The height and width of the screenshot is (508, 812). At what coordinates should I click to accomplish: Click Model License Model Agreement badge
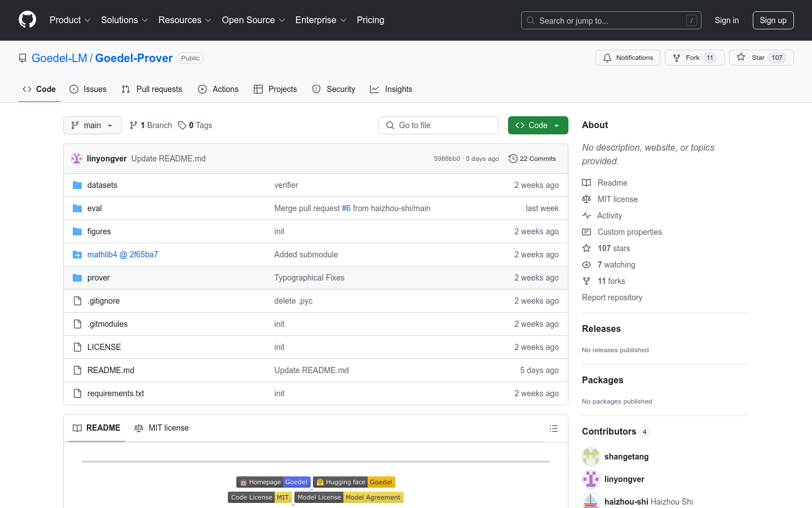[x=349, y=497]
